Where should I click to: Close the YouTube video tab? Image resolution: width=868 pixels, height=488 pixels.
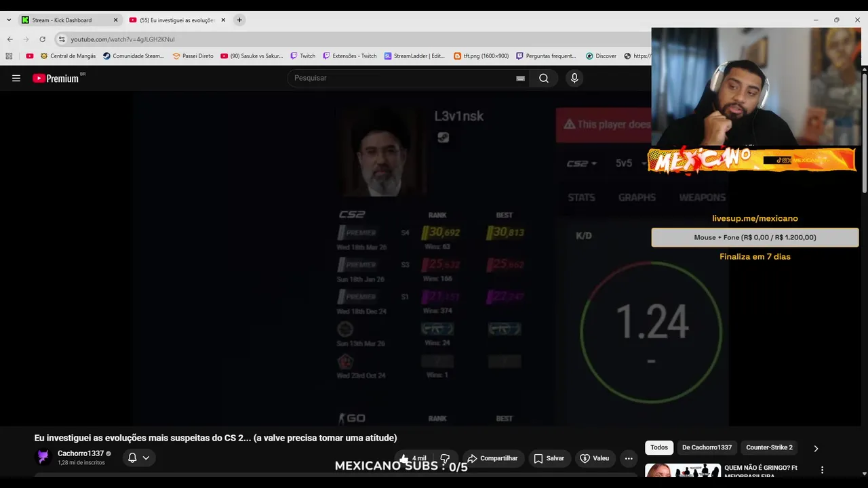[223, 20]
